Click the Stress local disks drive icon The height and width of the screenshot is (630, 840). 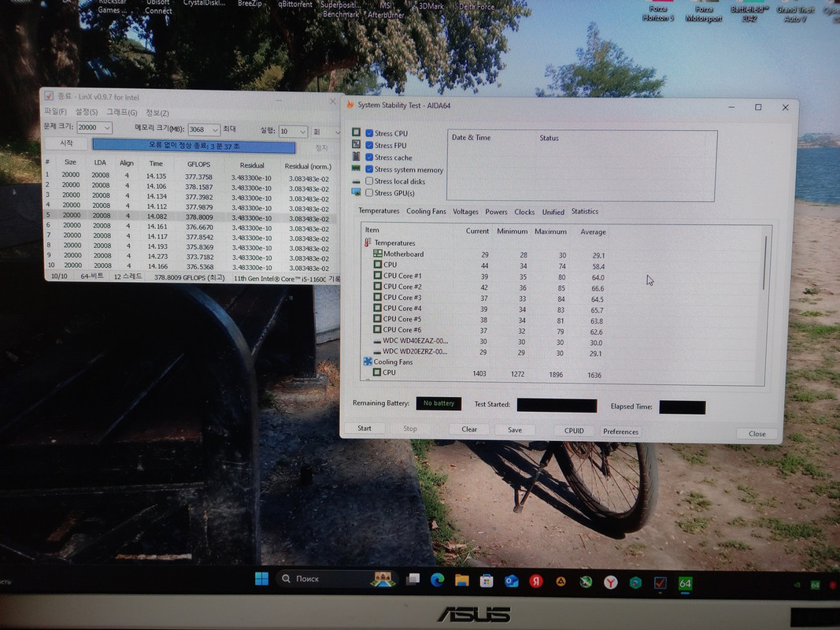[x=357, y=181]
